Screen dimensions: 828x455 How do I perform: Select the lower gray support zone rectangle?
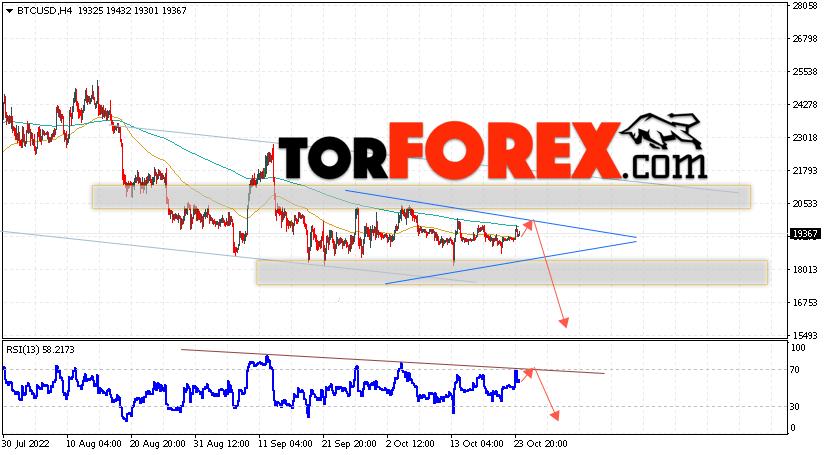(x=512, y=272)
